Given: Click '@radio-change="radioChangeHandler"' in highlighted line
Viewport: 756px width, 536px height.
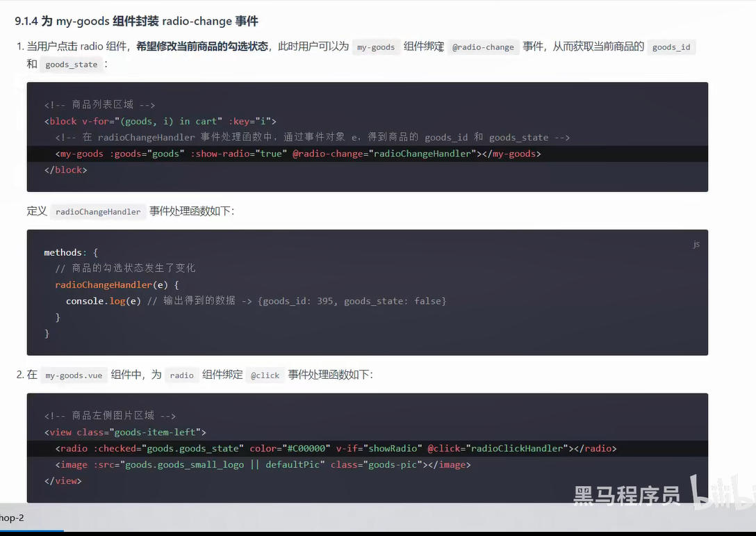Looking at the screenshot, I should coord(384,154).
